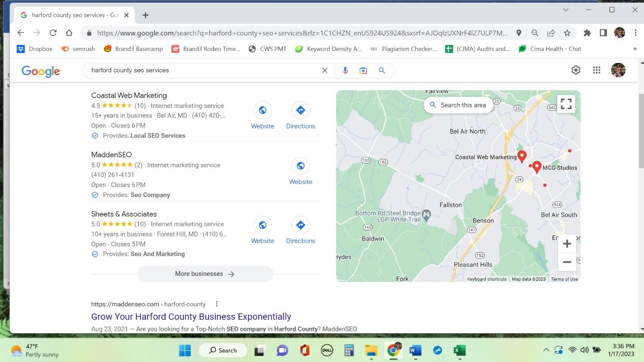
Task: Open the CIMA Audits bookmark
Action: tap(478, 49)
